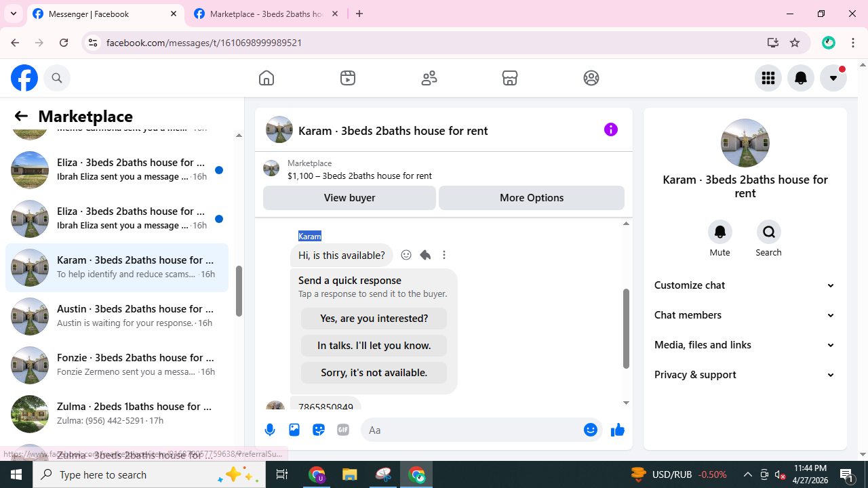This screenshot has width=868, height=488.
Task: Close the Marketplace browser tab
Action: pyautogui.click(x=335, y=14)
